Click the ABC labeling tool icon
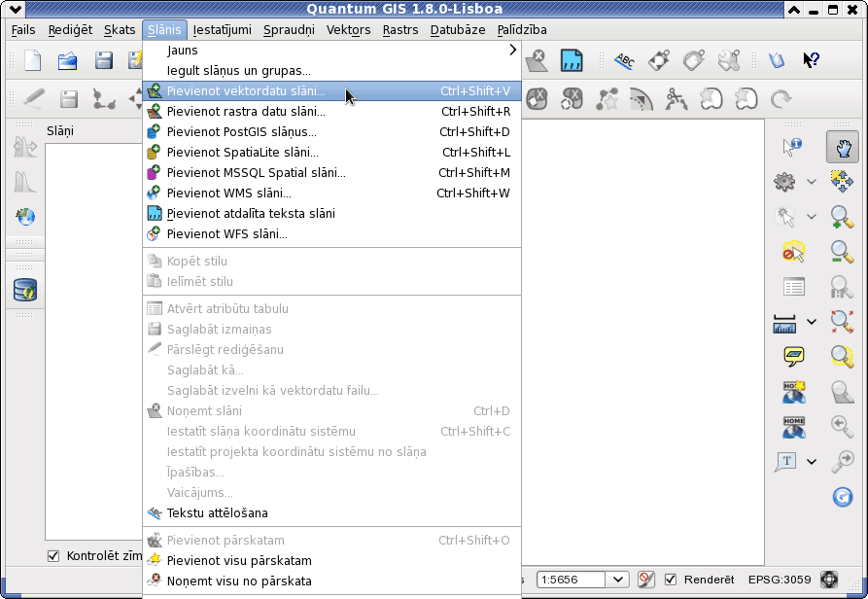This screenshot has width=868, height=599. [x=624, y=60]
